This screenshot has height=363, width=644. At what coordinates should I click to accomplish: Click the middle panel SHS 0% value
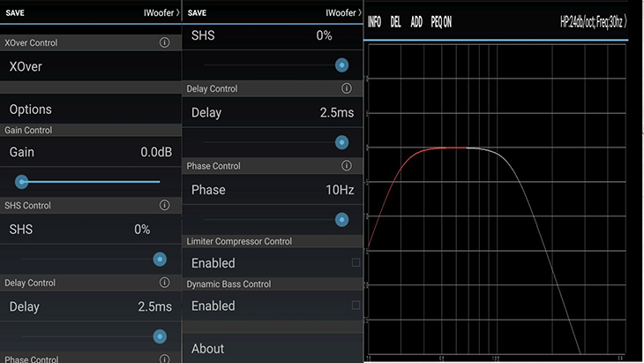324,35
